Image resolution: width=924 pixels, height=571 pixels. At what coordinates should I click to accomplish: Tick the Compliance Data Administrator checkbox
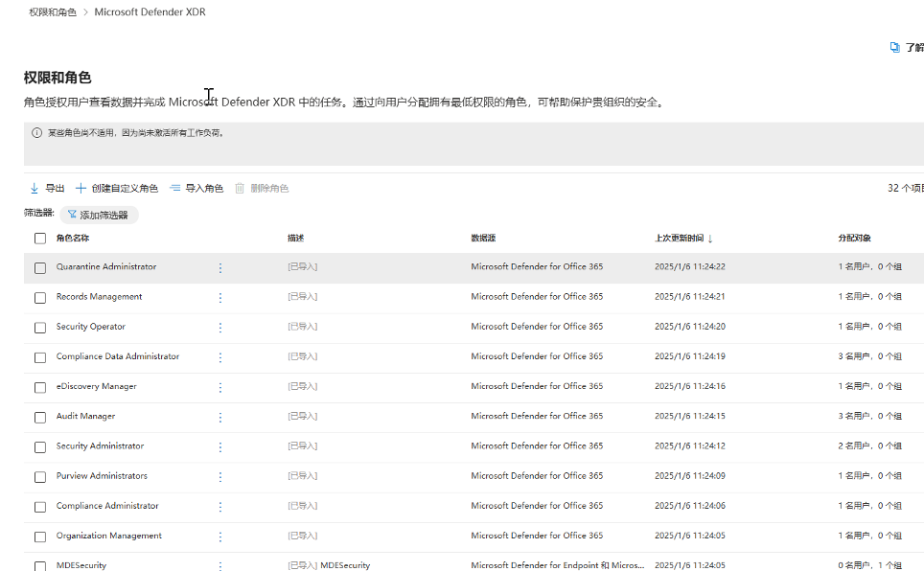[40, 357]
